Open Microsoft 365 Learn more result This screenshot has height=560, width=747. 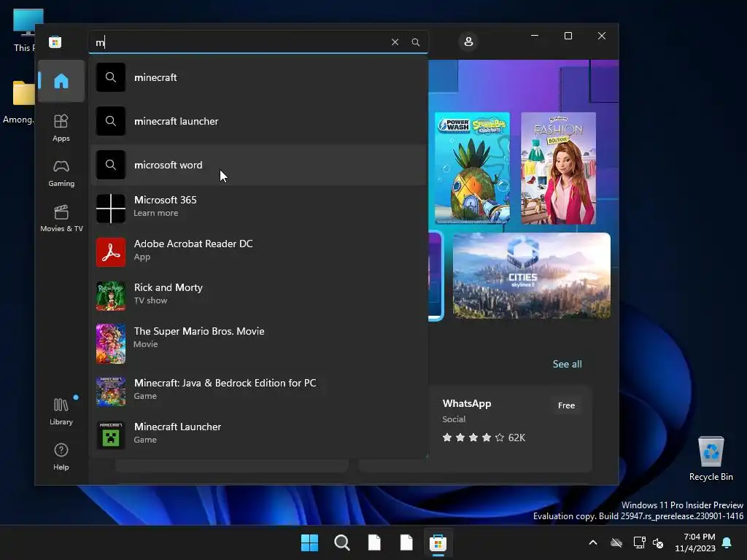pyautogui.click(x=259, y=208)
